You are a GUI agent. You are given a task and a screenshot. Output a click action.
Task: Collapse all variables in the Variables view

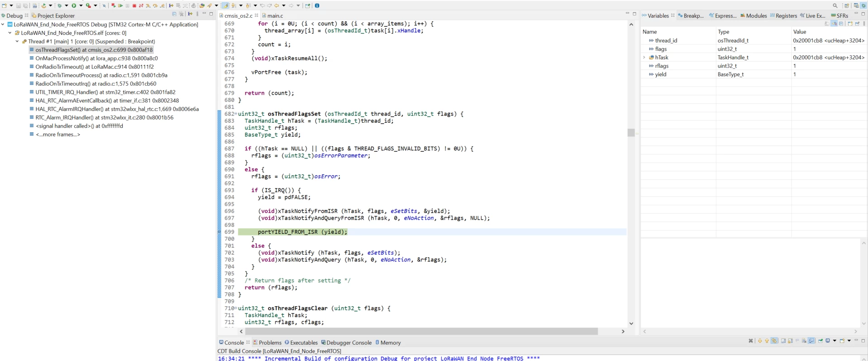[x=841, y=24]
